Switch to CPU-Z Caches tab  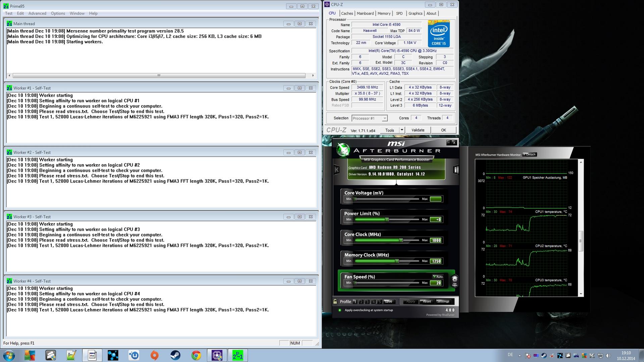(347, 13)
